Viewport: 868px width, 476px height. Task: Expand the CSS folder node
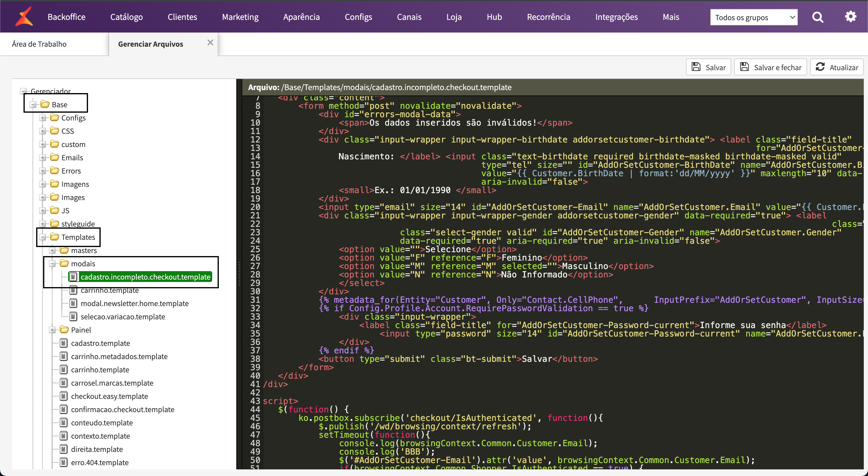(x=43, y=131)
